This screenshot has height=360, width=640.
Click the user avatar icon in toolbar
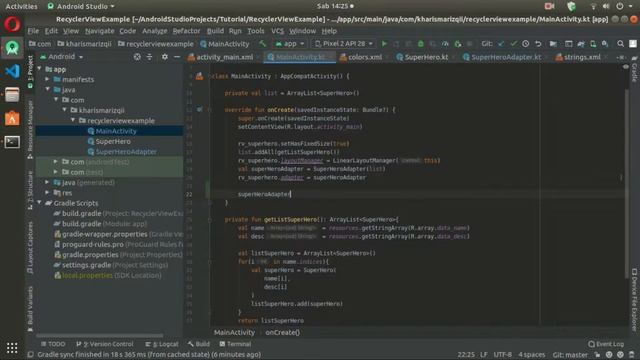(x=633, y=44)
